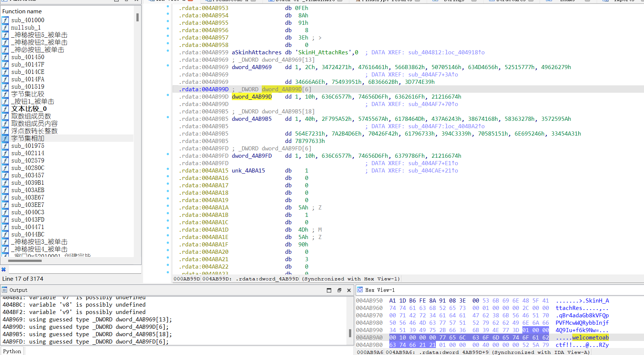Click the Function name column header
This screenshot has height=355, width=644.
tap(22, 11)
